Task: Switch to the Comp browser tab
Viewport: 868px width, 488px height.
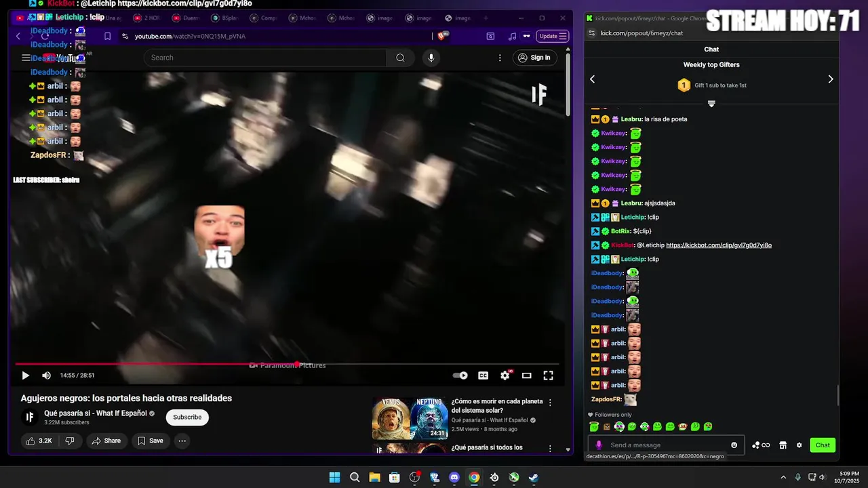Action: pos(264,18)
